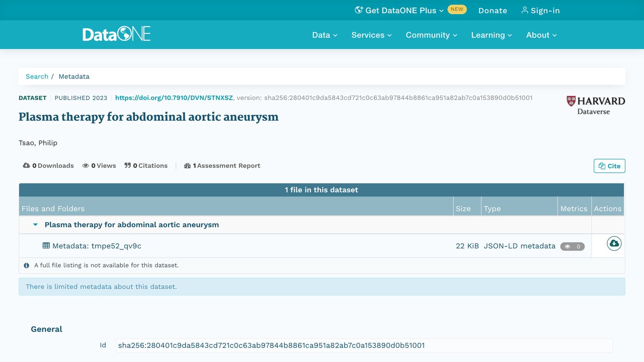This screenshot has height=362, width=644.
Task: Click the Metadata breadcrumb text
Action: (x=74, y=76)
